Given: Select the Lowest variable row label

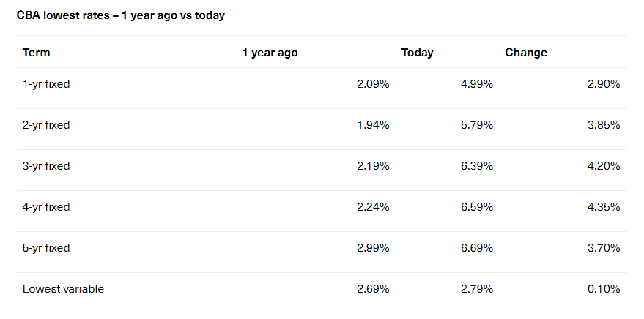Looking at the screenshot, I should coord(63,289).
